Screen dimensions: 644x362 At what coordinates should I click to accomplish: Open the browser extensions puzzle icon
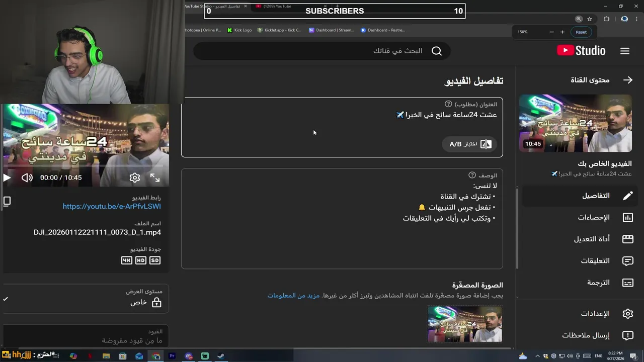[606, 19]
